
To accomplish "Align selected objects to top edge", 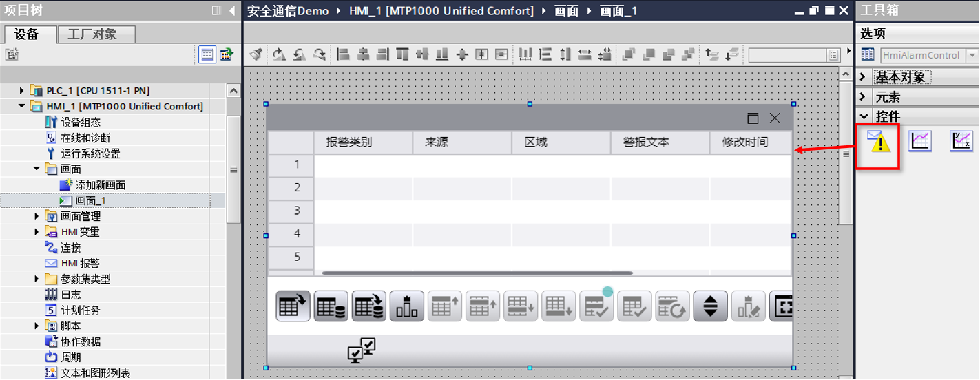I will [402, 54].
